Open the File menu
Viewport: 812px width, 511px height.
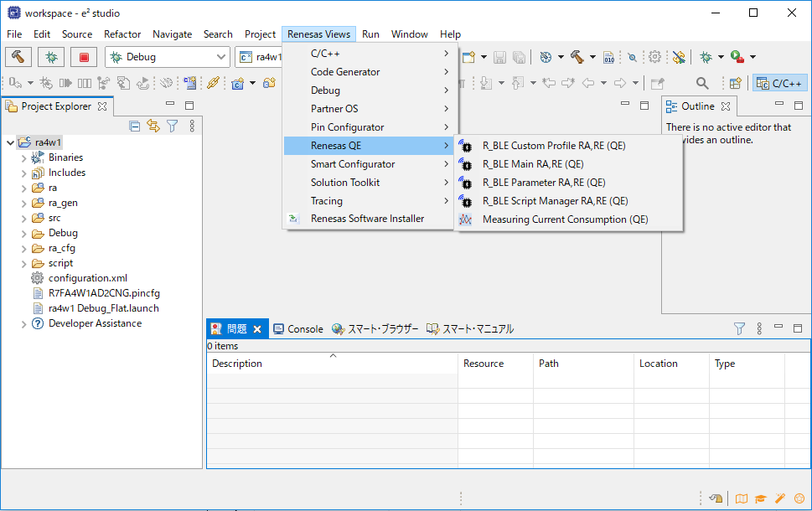click(14, 34)
